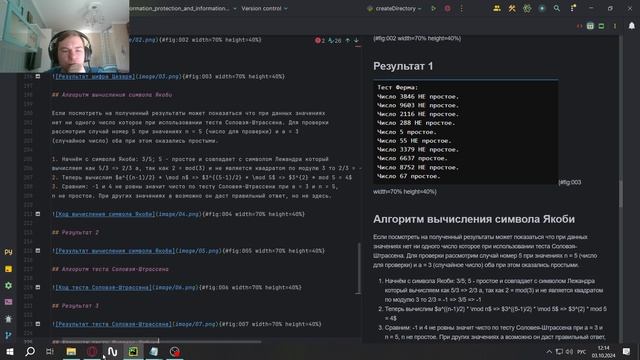This screenshot has height=360, width=640.
Task: Open the project name dropdown in title bar
Action: coord(183,9)
